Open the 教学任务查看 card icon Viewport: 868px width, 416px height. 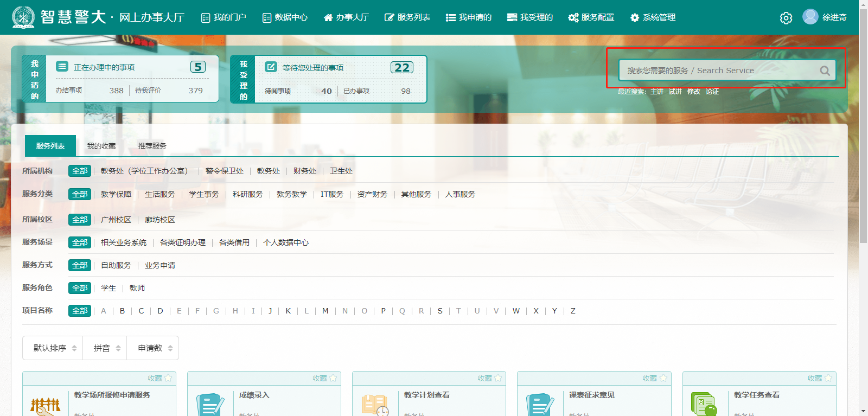click(704, 405)
